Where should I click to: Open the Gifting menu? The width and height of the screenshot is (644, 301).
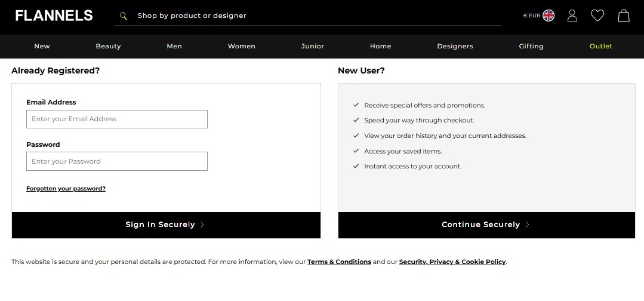point(531,46)
